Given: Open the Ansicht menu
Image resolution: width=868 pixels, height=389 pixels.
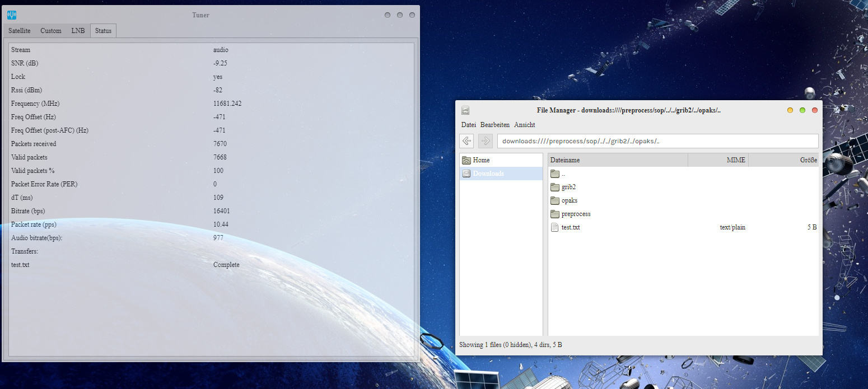Looking at the screenshot, I should (525, 125).
